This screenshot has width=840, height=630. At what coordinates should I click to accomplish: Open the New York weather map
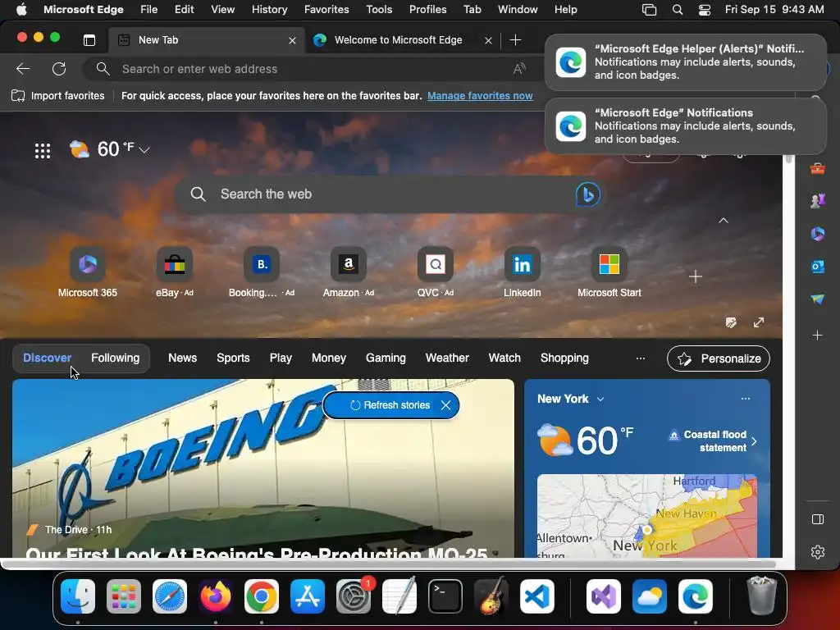[x=647, y=515]
